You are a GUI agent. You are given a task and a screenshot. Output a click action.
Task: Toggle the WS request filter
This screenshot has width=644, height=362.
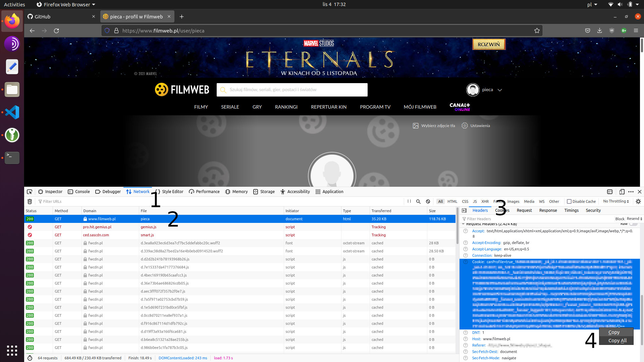[542, 201]
